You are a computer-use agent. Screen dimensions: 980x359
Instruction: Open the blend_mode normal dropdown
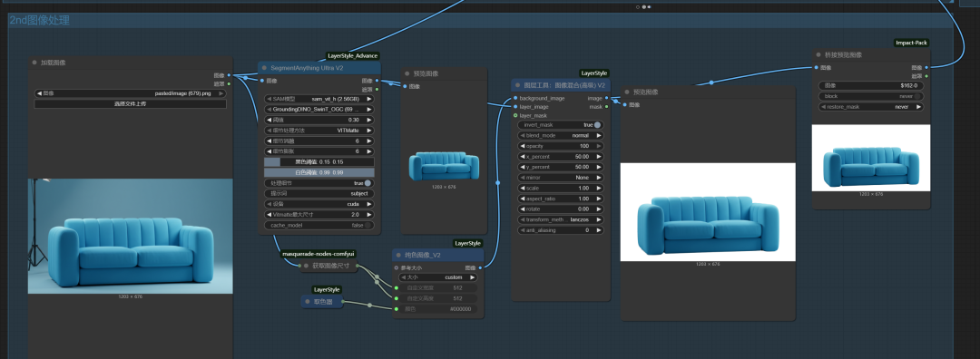click(x=560, y=135)
